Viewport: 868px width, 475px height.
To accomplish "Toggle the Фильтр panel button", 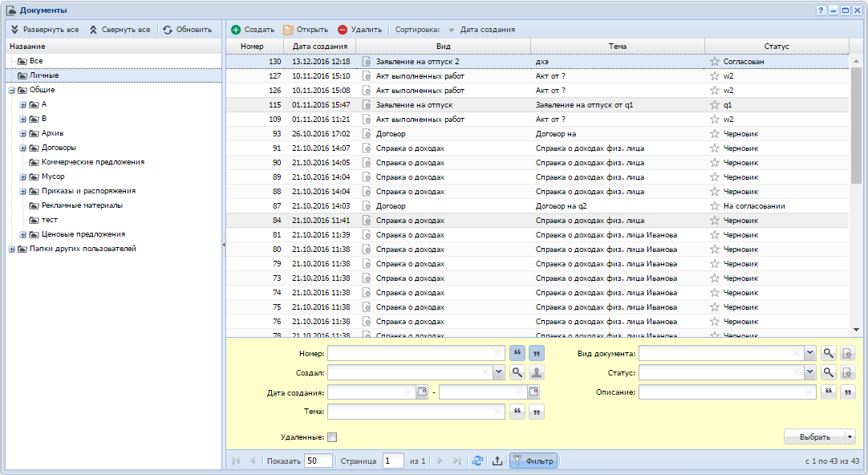I will 533,461.
